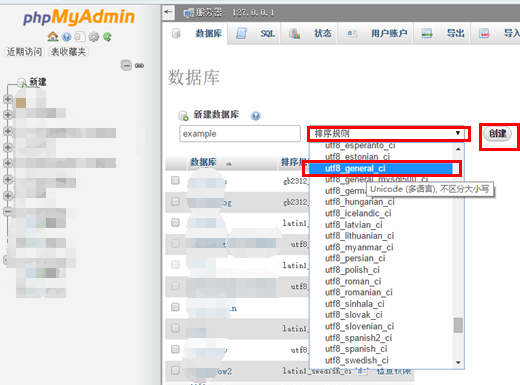Click the collation list scroll up arrow
The image size is (520, 385).
point(458,149)
